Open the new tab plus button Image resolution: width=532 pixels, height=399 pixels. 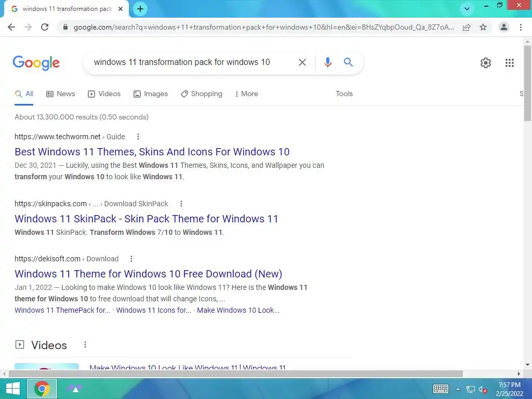tap(140, 9)
